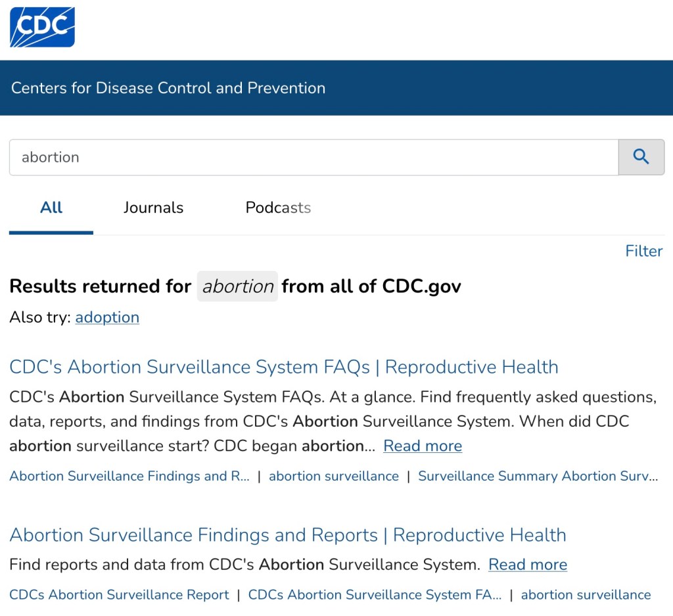Screen dimensions: 673x616
Task: Open CDCs Abortion Surveillance System FA... link
Action: click(x=375, y=595)
